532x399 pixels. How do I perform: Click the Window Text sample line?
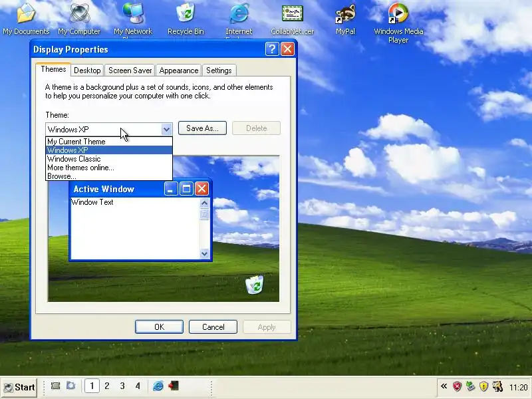pos(92,202)
